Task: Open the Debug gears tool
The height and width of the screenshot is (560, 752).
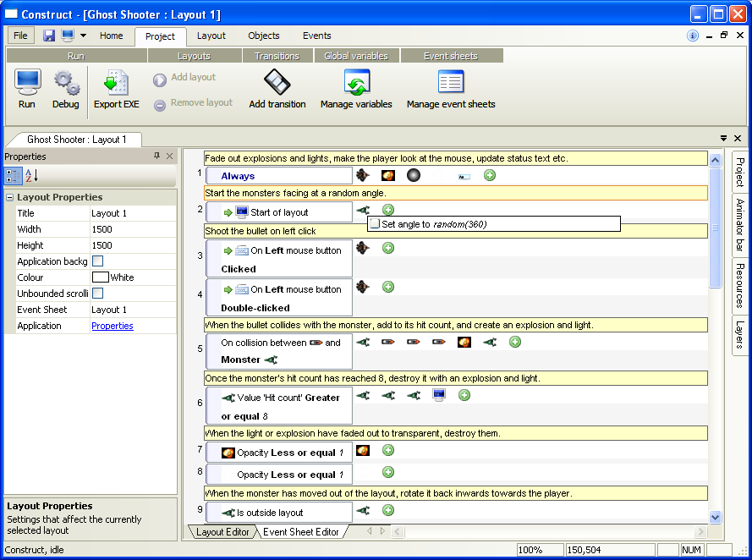Action: pos(66,82)
